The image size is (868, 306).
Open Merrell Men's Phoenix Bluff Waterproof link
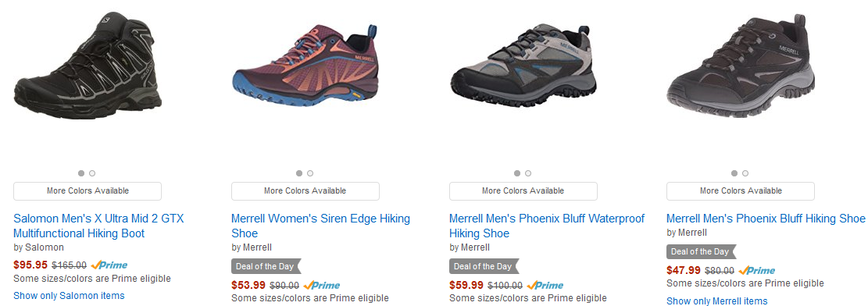(x=547, y=226)
